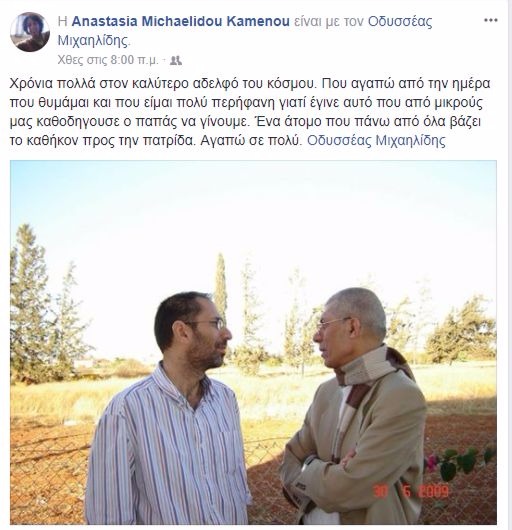Screen dimensions: 512x530
Task: Click the friends audience icon beside timestamp
Action: click(176, 61)
